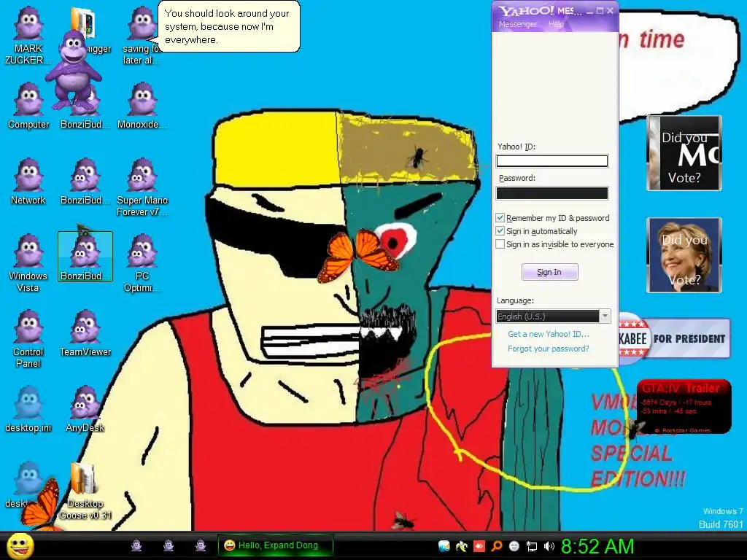The width and height of the screenshot is (747, 560).
Task: Open the Messenger menu in Yahoo Messenger
Action: click(x=517, y=24)
